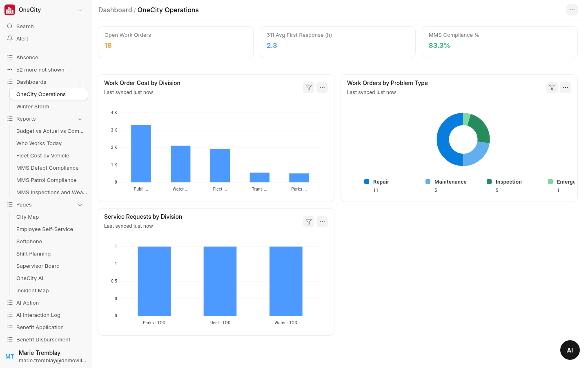
Task: Click the 311 Avg First Response card
Action: coord(338,42)
